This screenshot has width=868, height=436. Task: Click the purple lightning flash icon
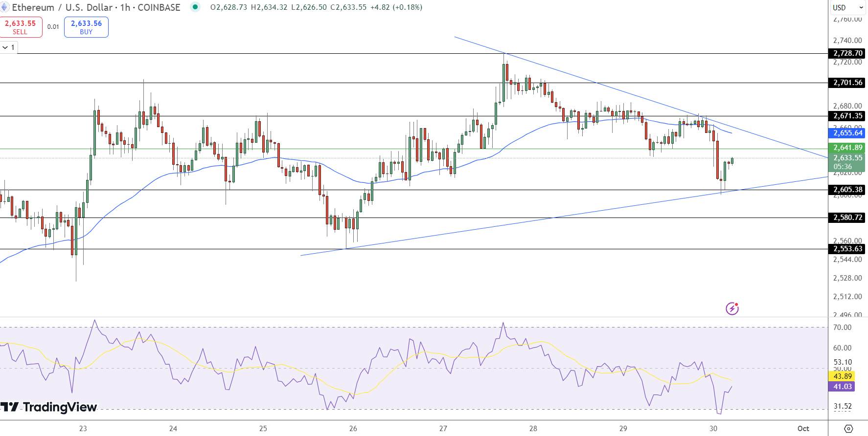point(732,308)
